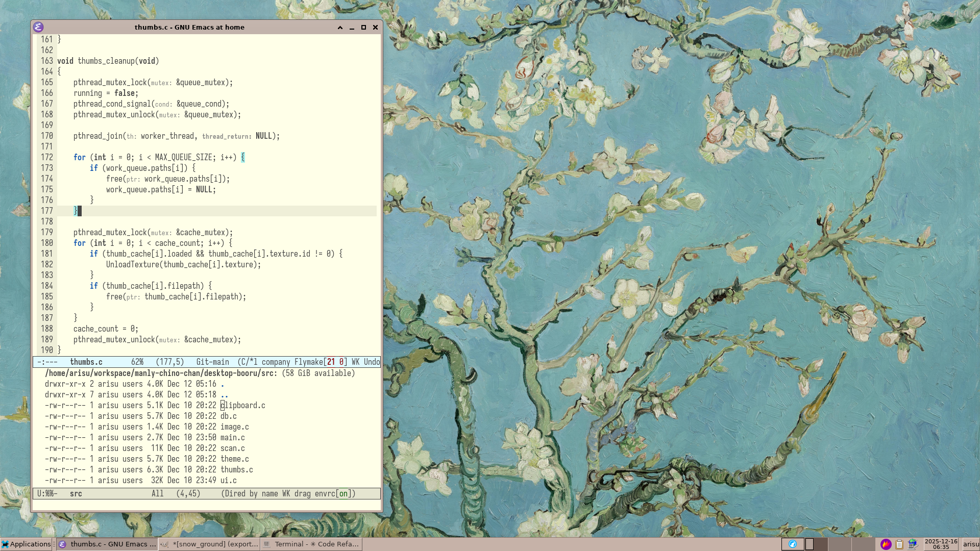Click the Emacs logo in title bar
Screen dimensions: 980x551
pyautogui.click(x=38, y=27)
